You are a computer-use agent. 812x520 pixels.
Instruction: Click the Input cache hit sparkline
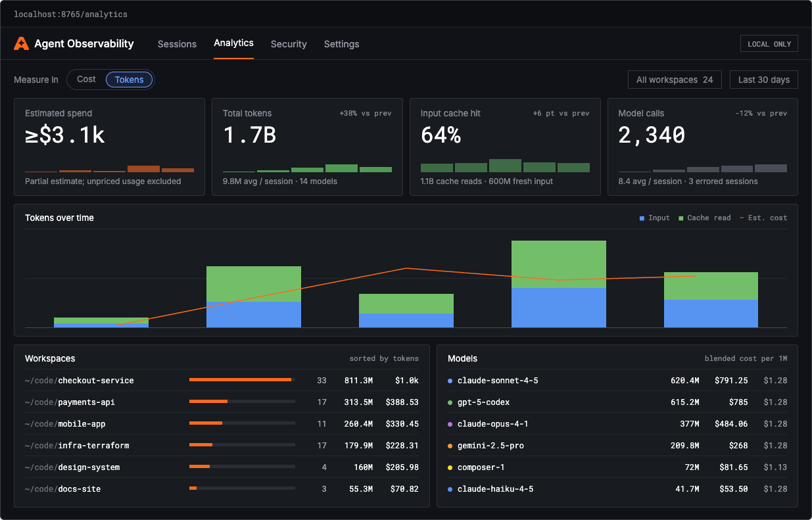[505, 166]
